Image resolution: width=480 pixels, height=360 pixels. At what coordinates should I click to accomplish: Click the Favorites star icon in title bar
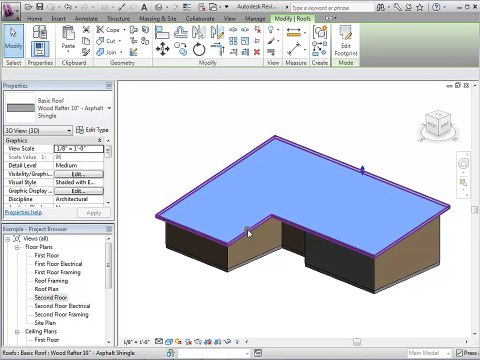(420, 7)
